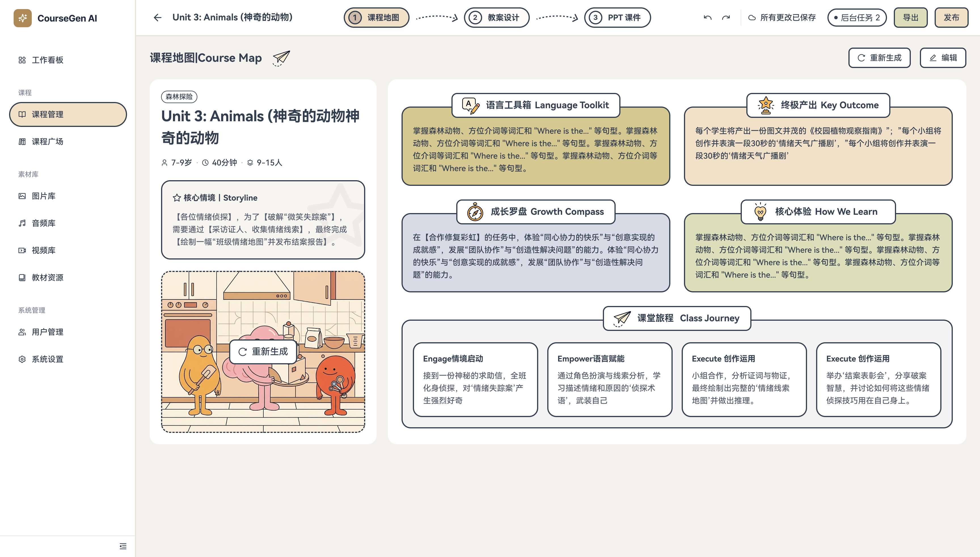Click the star icon next to Storyline

pos(176,198)
